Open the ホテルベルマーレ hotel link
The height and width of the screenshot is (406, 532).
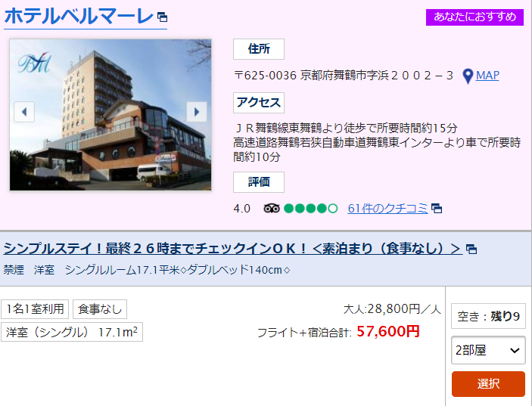click(x=79, y=16)
